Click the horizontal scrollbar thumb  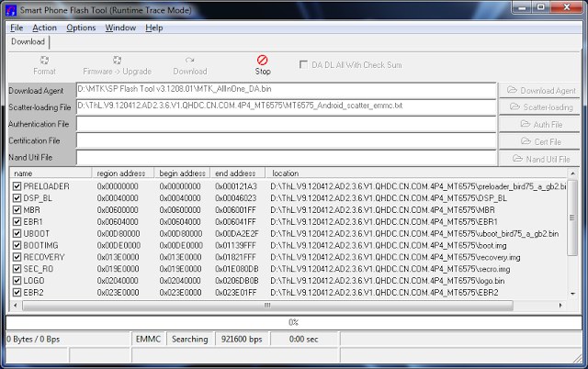click(x=267, y=306)
